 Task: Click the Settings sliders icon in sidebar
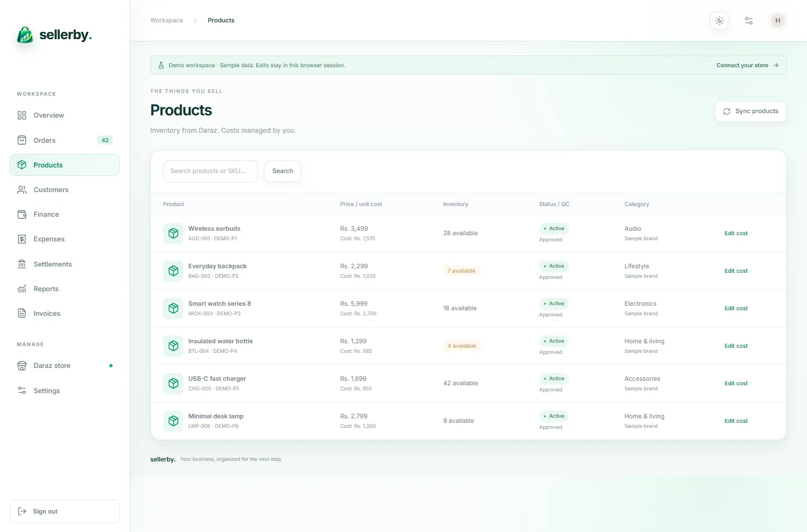[22, 390]
